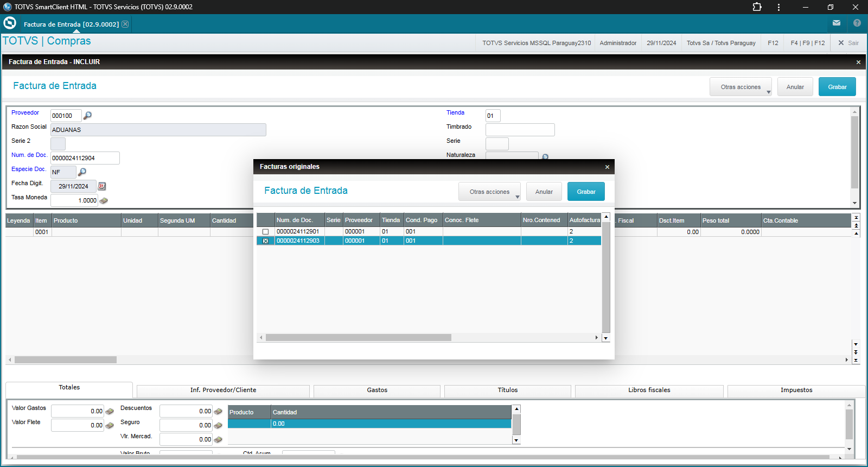Switch to the Libros fiscales tab
This screenshot has width=868, height=467.
[649, 390]
